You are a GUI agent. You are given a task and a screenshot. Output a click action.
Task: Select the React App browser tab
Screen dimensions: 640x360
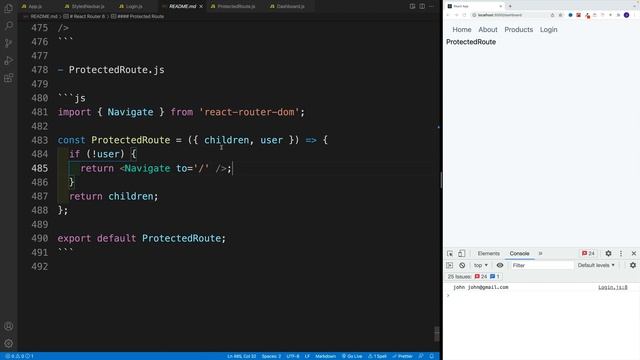click(x=475, y=6)
